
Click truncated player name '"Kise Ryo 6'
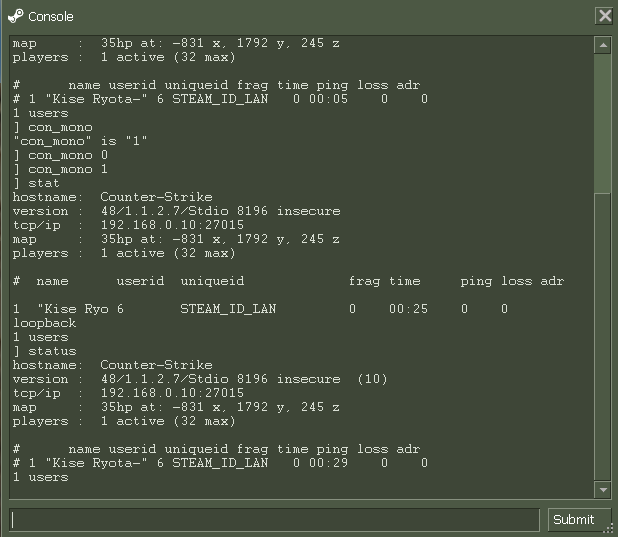point(80,309)
